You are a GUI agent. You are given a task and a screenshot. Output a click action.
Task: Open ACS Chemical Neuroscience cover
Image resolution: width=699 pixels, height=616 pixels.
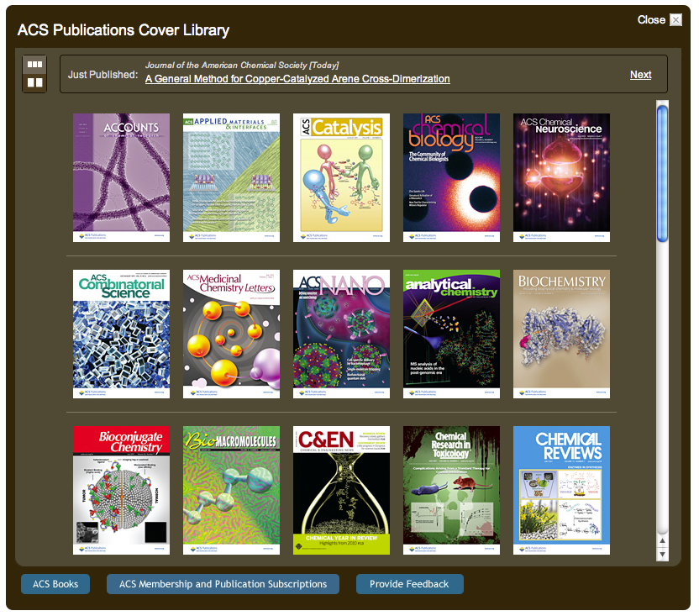tap(561, 177)
